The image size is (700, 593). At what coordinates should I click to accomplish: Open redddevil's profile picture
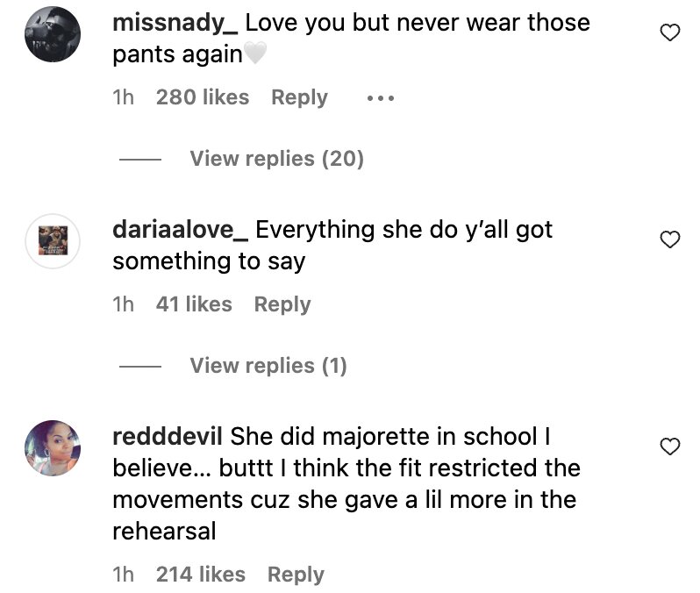coord(53,448)
